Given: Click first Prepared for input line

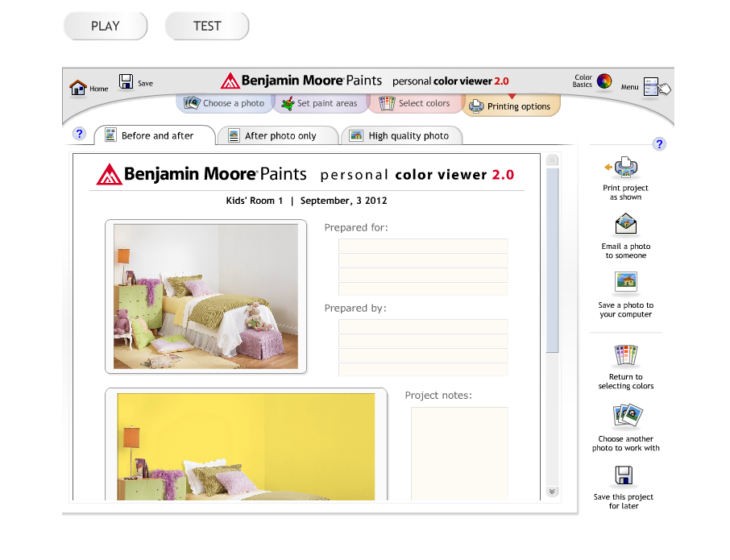Looking at the screenshot, I should click(x=423, y=245).
